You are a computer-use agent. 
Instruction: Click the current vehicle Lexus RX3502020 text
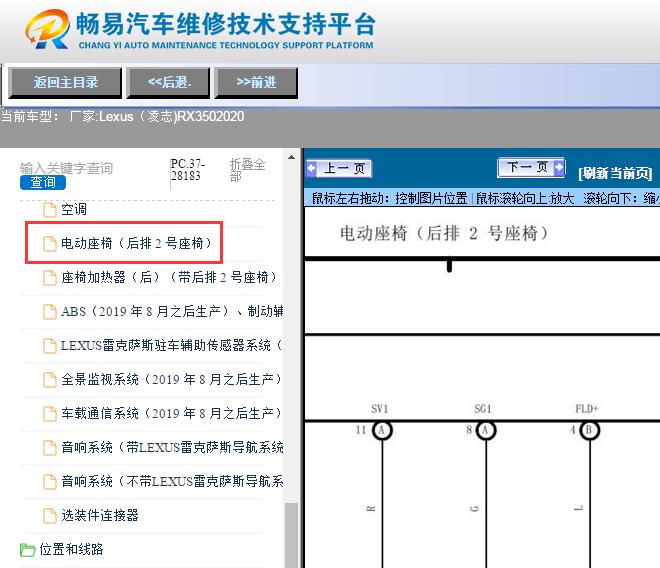coord(122,117)
